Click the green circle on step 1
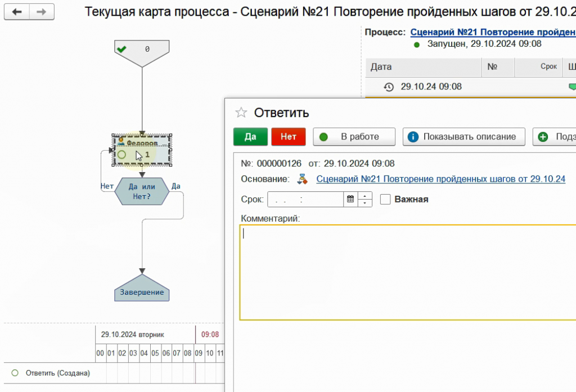This screenshot has width=576, height=392. 121,155
